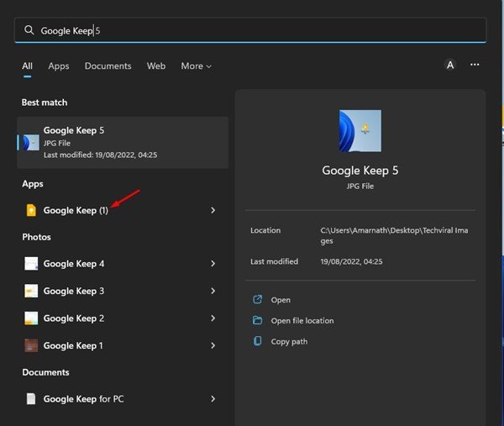Expand Google Keep 4 photo result chevron
504x426 pixels.
click(x=213, y=264)
